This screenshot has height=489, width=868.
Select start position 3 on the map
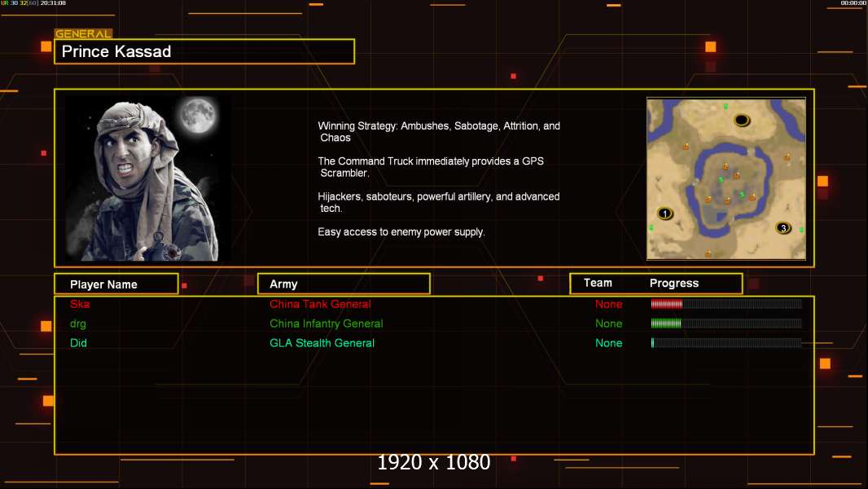click(783, 227)
